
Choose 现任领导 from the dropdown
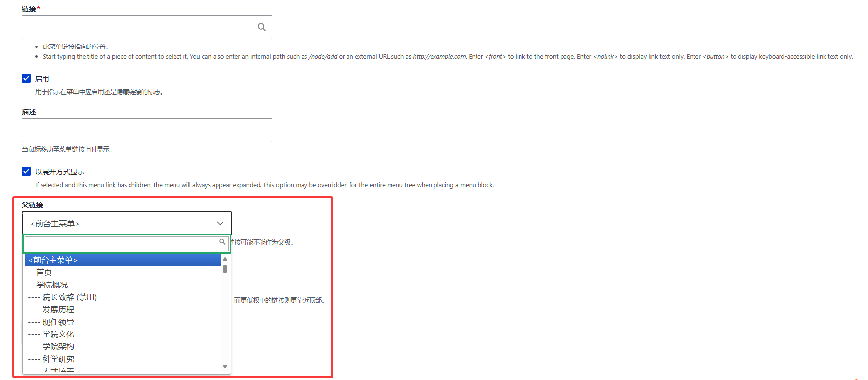[x=58, y=322]
